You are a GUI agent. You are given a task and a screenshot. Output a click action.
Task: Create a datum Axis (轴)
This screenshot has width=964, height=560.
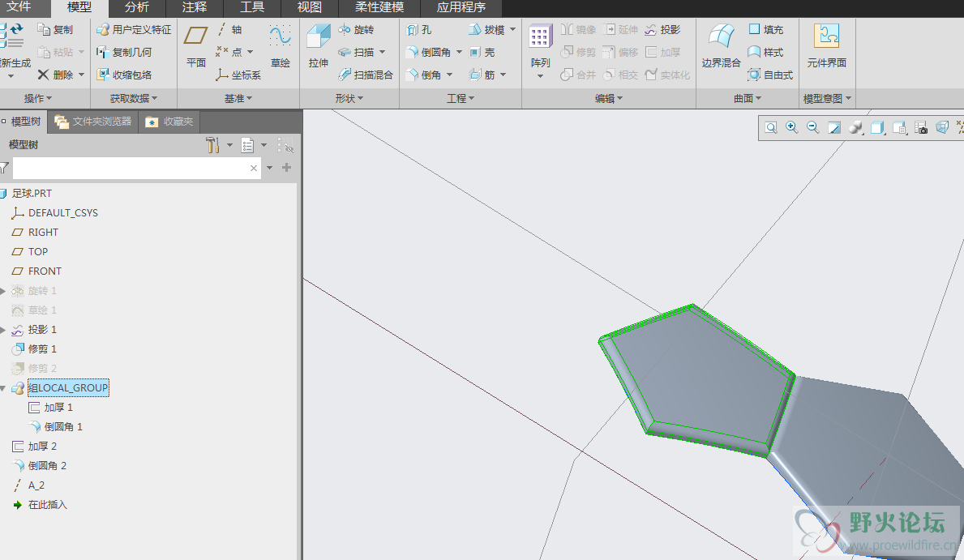(x=229, y=29)
